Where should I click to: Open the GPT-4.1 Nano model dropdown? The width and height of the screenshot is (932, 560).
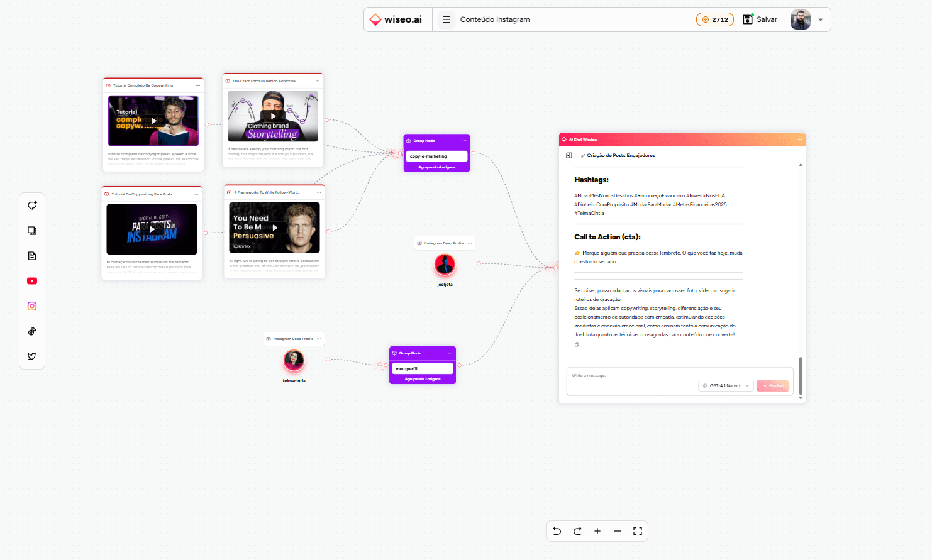click(726, 385)
